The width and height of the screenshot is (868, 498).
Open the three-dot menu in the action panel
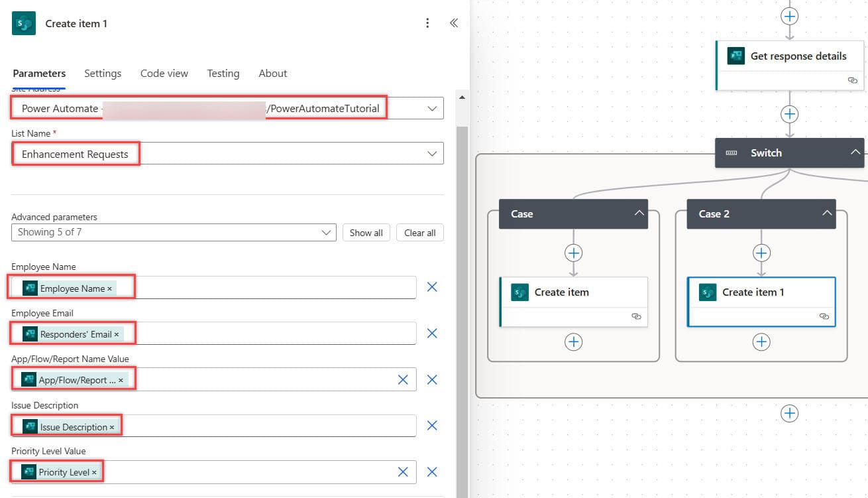(x=427, y=23)
